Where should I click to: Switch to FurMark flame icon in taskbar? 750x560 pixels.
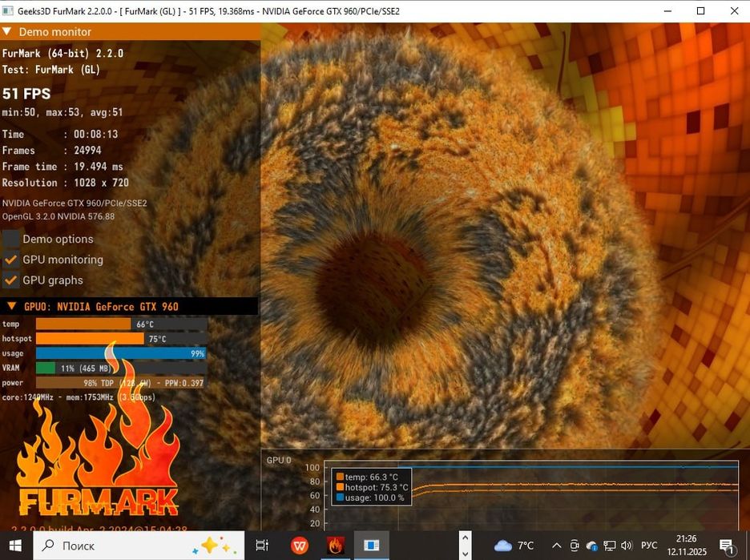point(336,546)
